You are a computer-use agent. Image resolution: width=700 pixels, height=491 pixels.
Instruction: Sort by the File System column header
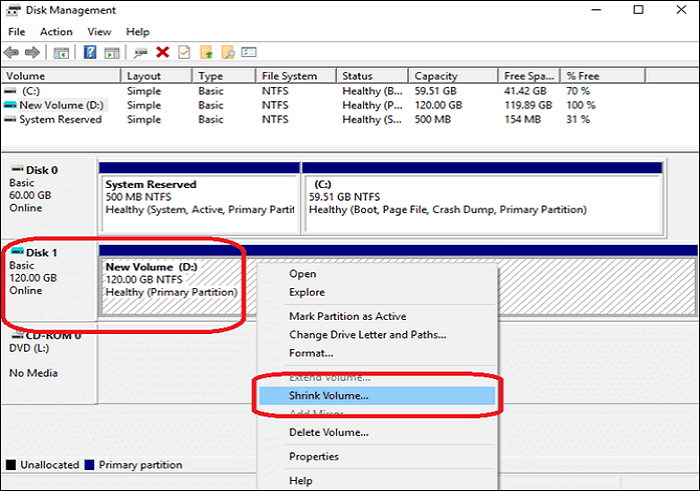coord(290,76)
